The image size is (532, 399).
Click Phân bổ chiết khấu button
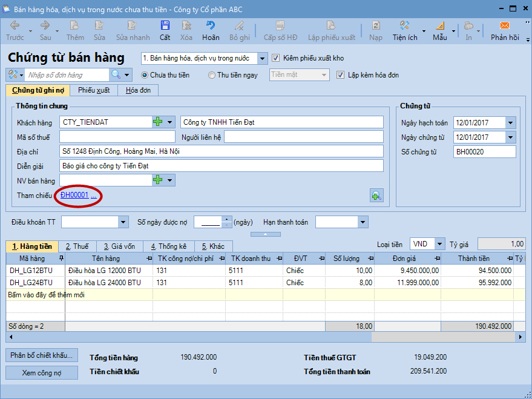(42, 355)
